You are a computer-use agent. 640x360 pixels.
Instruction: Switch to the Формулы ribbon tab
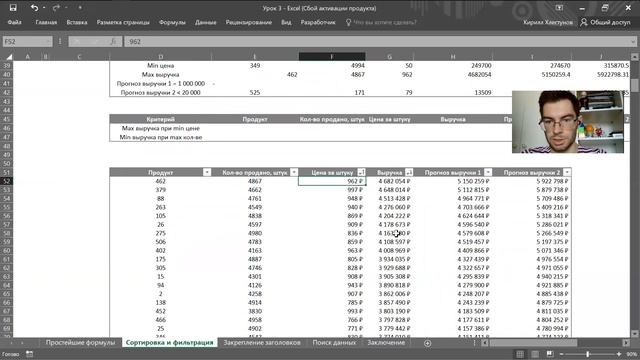click(172, 22)
